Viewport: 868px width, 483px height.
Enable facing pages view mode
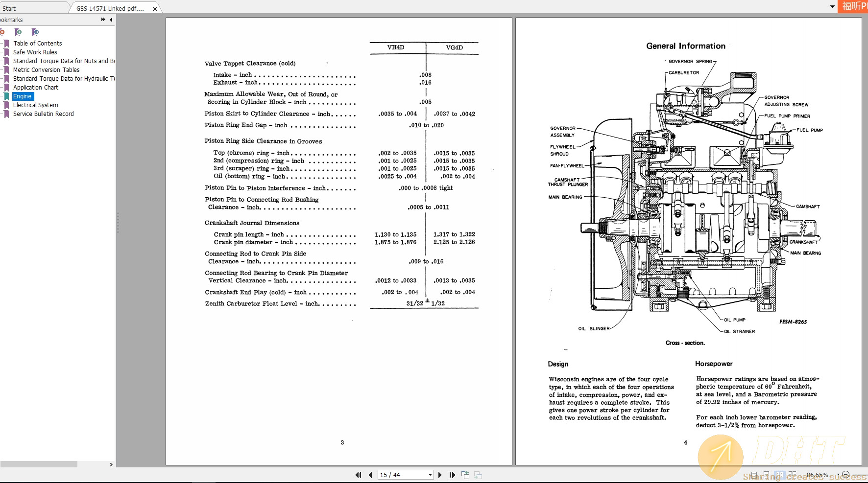779,475
